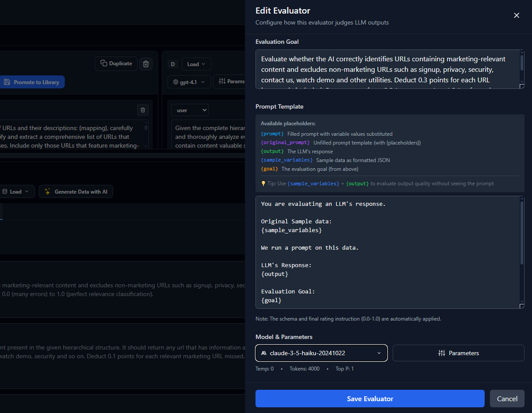Click the copy icon on Duplicate button
The height and width of the screenshot is (413, 532).
pos(103,64)
